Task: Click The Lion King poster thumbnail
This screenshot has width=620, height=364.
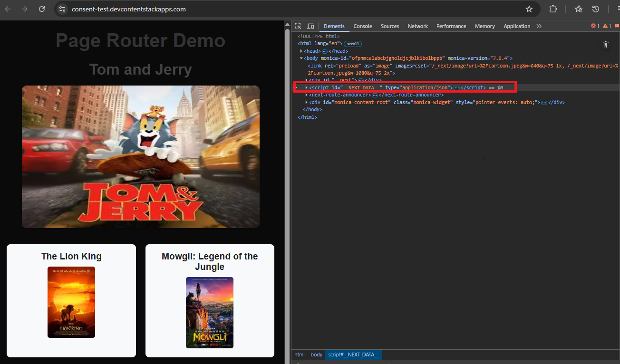Action: 71,302
